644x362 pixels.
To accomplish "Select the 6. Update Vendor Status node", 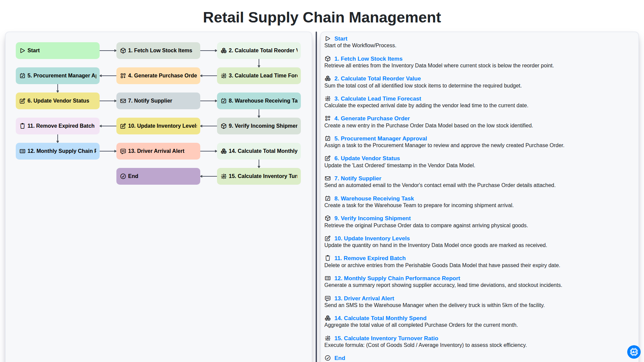I will point(58,101).
